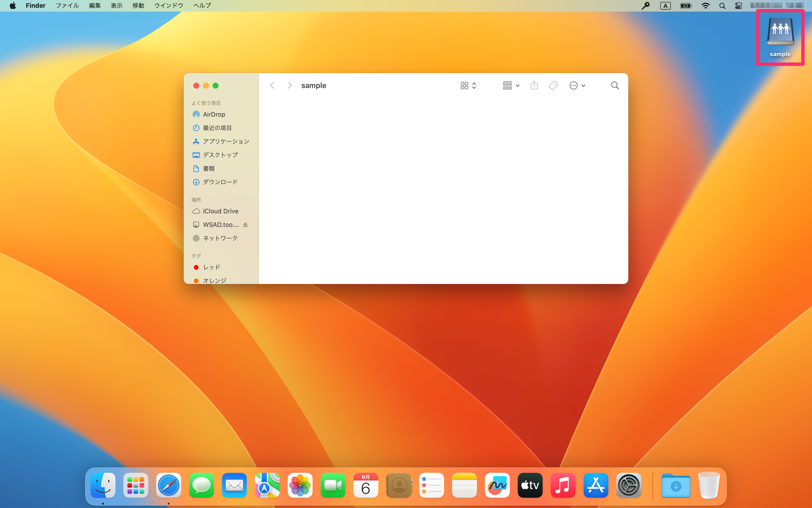This screenshot has height=508, width=812.
Task: Check battery status in menu bar
Action: [686, 6]
